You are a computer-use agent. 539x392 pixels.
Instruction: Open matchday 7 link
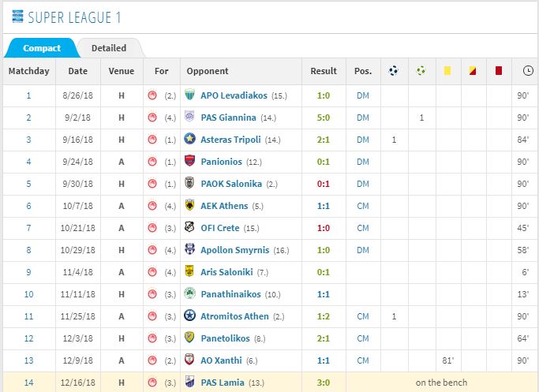coord(28,228)
